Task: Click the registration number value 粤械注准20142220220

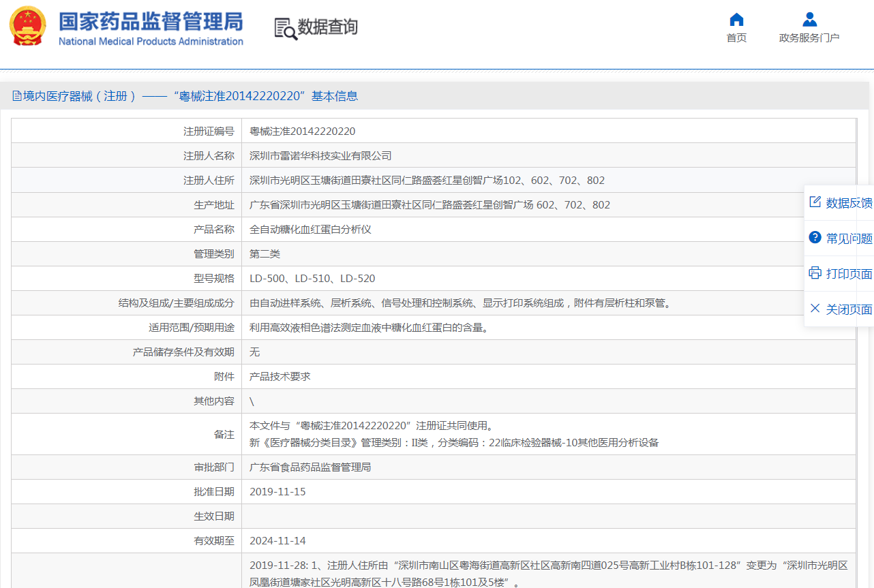Action: pos(303,131)
